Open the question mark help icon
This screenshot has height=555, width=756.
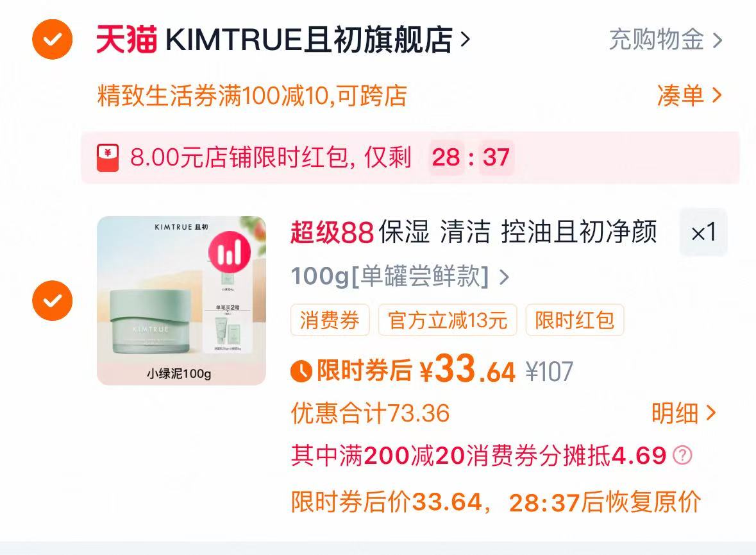682,455
